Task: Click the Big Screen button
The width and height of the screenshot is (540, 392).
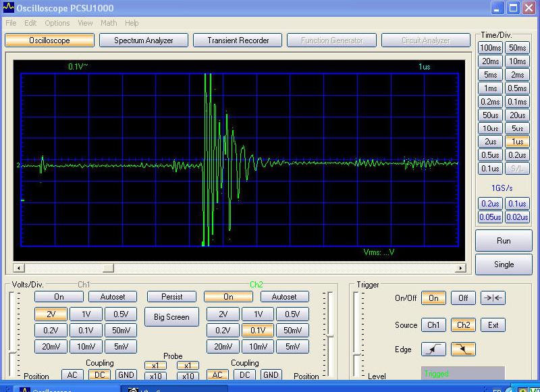Action: coord(171,317)
